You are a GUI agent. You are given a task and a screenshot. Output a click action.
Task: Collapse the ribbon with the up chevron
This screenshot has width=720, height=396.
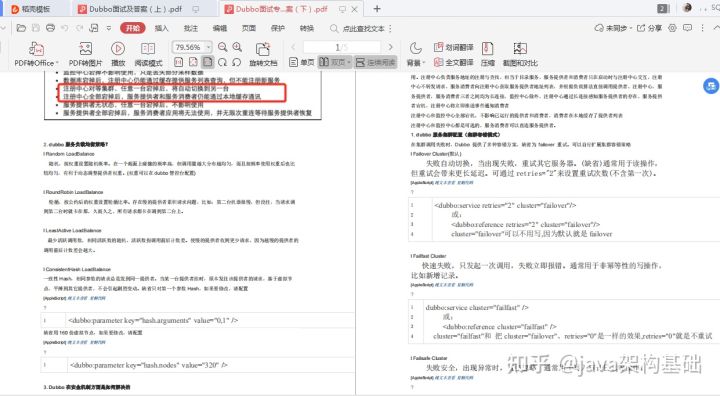[x=716, y=28]
